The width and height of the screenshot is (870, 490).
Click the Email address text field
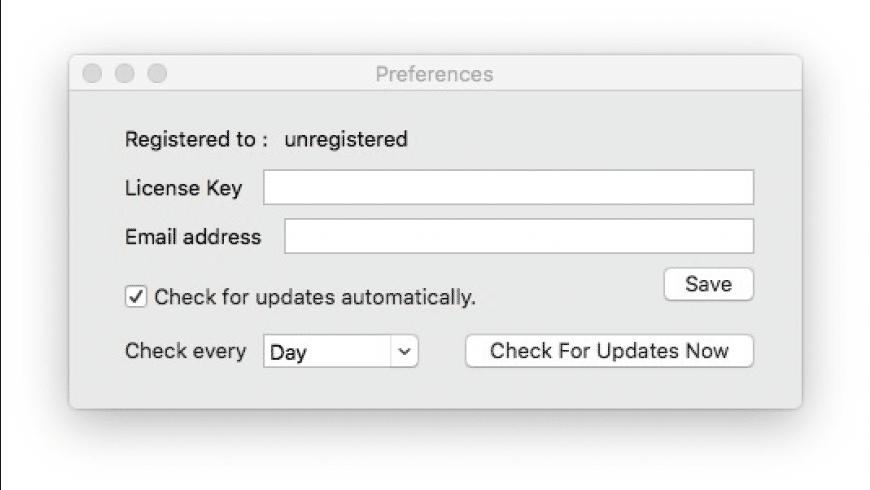518,237
